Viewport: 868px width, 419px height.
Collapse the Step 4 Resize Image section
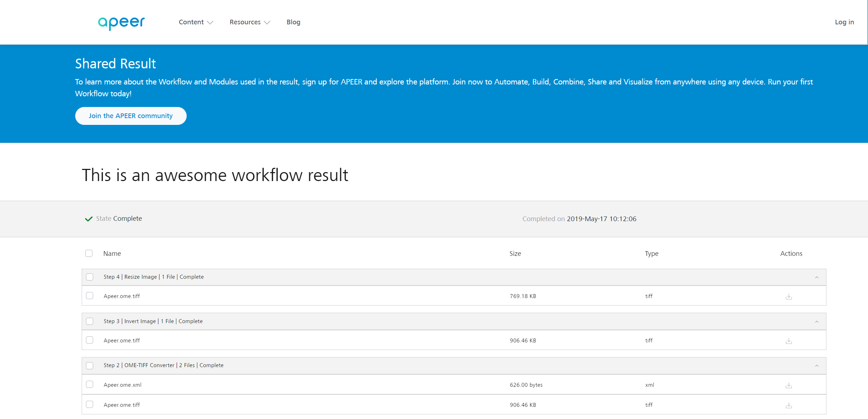pos(816,277)
